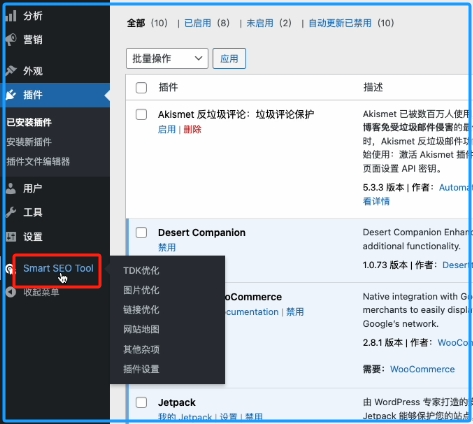The image size is (473, 424).
Task: Click 收起菜单 to collapse sidebar
Action: coord(41,292)
